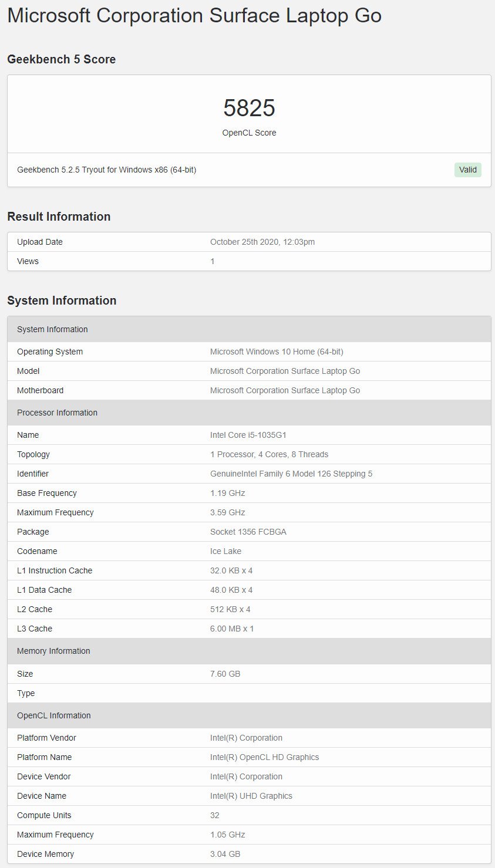Select the 5825 OpenCL score number

click(249, 108)
